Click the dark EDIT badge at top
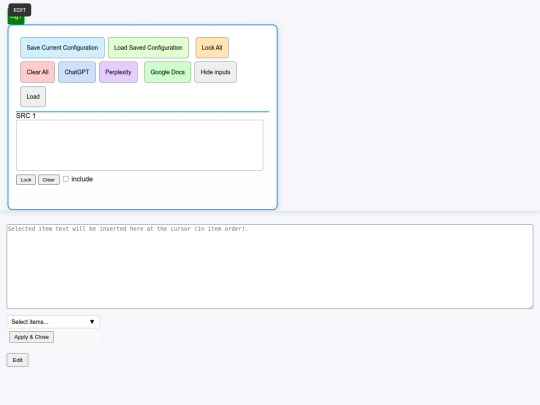 coord(20,10)
